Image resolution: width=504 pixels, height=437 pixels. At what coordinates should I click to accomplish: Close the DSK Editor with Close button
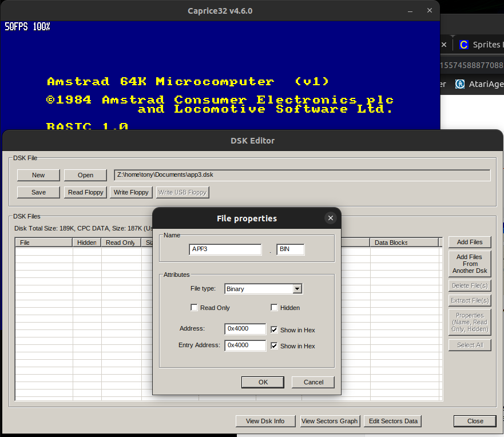475,421
